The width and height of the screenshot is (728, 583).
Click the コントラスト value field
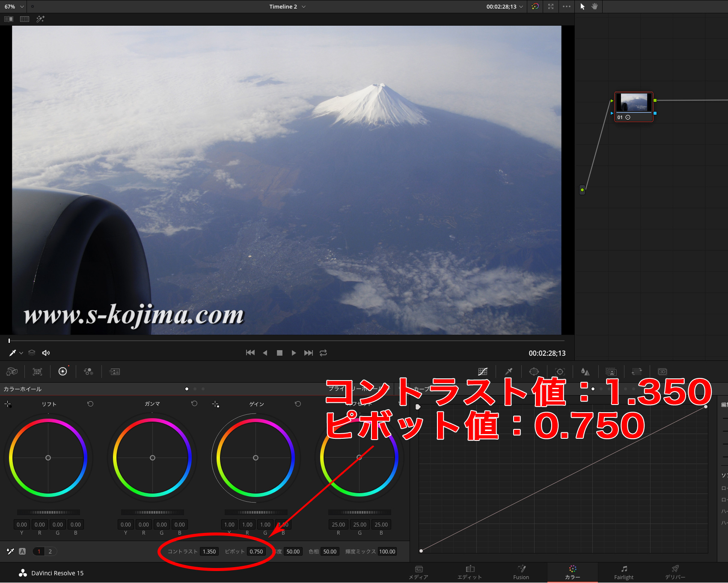click(x=209, y=551)
